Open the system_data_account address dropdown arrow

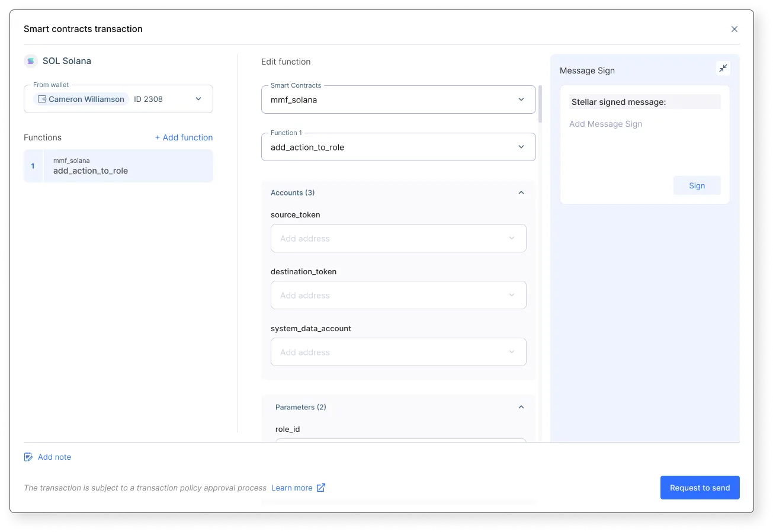tap(512, 352)
